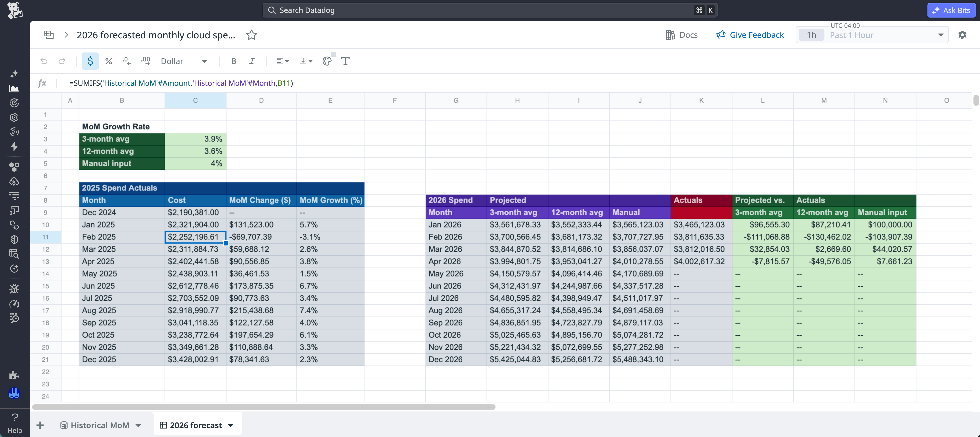Open area chart icon in sidebar
980x437 pixels.
[x=15, y=89]
